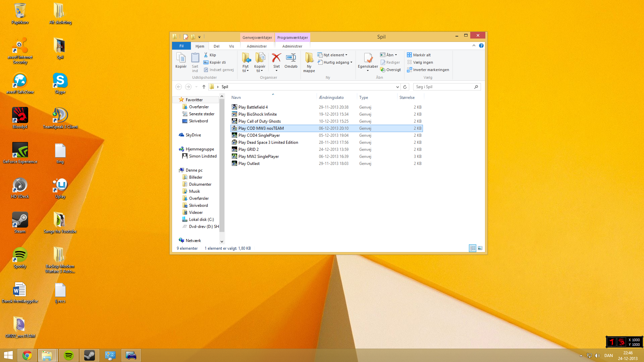The height and width of the screenshot is (362, 644).
Task: Open the Quick Access Toolbar customize dropdown
Action: point(199,37)
